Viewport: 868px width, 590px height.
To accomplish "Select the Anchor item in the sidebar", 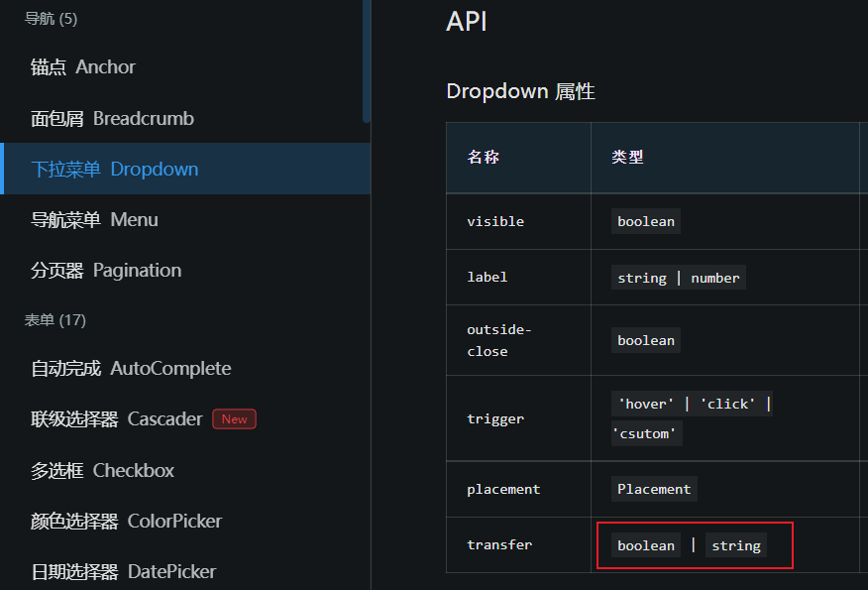I will [x=84, y=66].
